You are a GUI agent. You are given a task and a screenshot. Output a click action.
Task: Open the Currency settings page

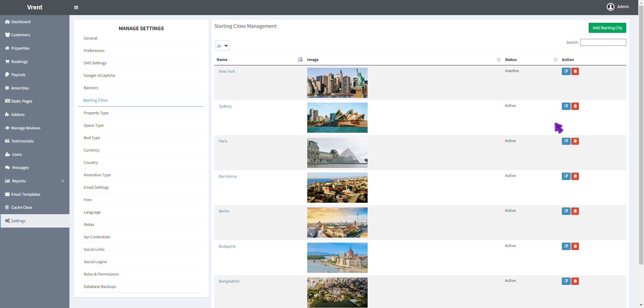click(92, 150)
